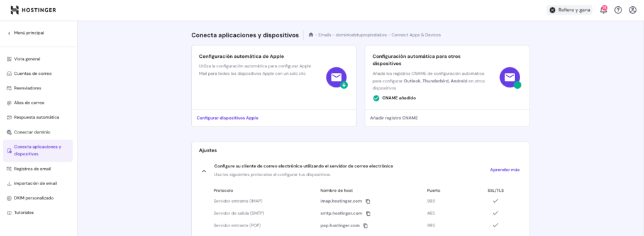Image resolution: width=644 pixels, height=236 pixels.
Task: Copy pop.hostinger.com hostname
Action: (x=365, y=226)
